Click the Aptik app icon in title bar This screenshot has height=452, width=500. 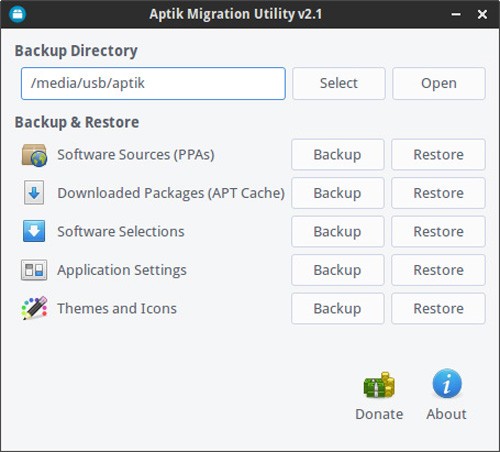[17, 14]
